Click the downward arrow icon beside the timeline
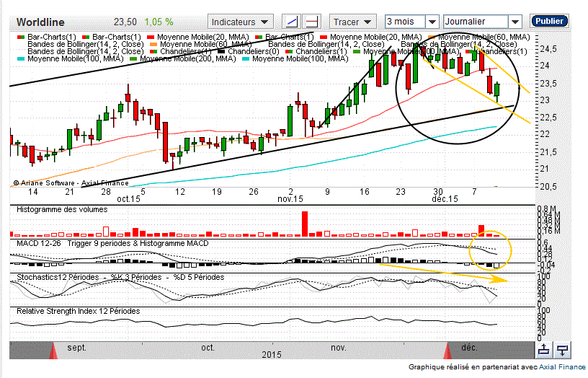Screen dimensions: 588x378 pyautogui.click(x=562, y=350)
